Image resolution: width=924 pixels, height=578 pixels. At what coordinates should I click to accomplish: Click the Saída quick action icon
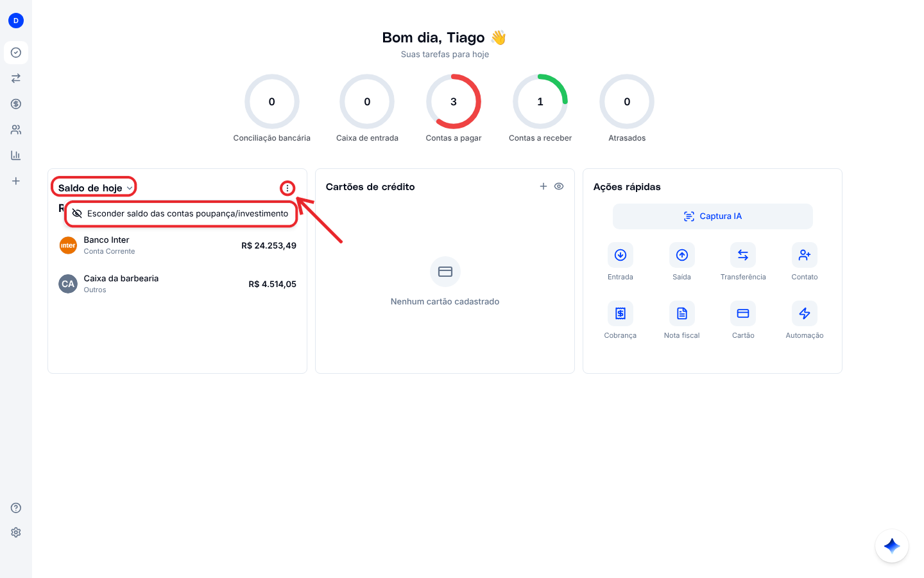tap(682, 255)
